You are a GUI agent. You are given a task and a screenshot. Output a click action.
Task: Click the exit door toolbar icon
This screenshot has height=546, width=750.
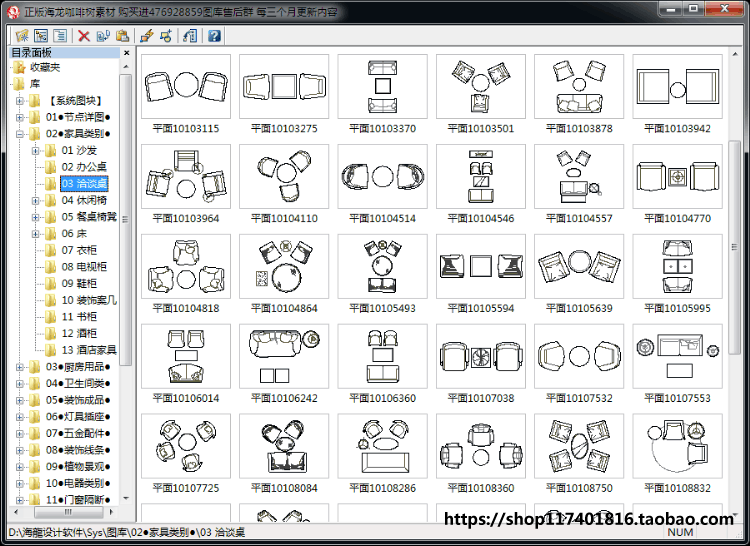[190, 35]
